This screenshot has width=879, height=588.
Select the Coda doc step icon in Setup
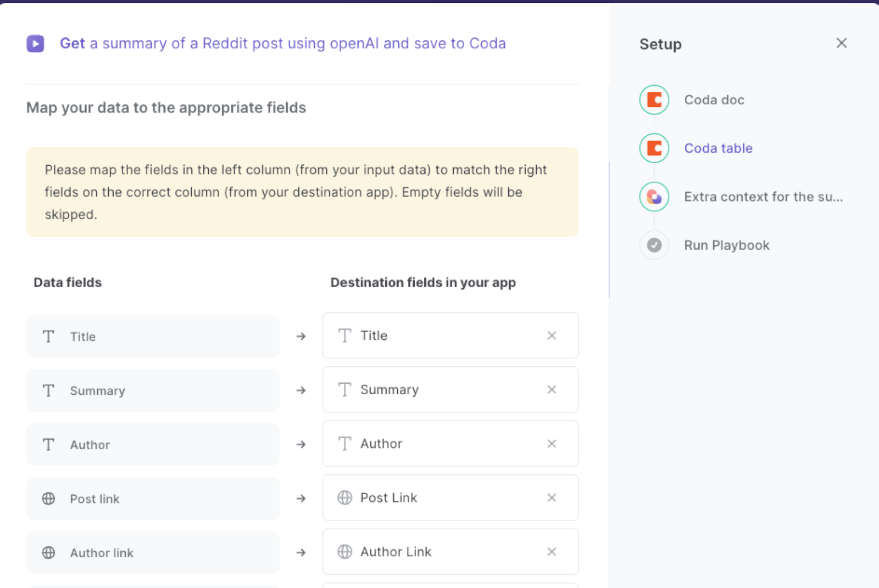pos(654,100)
